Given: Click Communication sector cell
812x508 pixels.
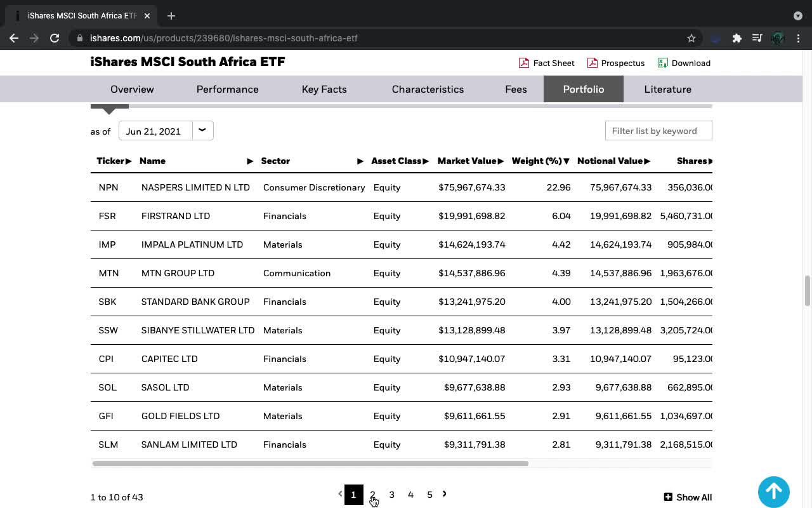Looking at the screenshot, I should pyautogui.click(x=297, y=273).
